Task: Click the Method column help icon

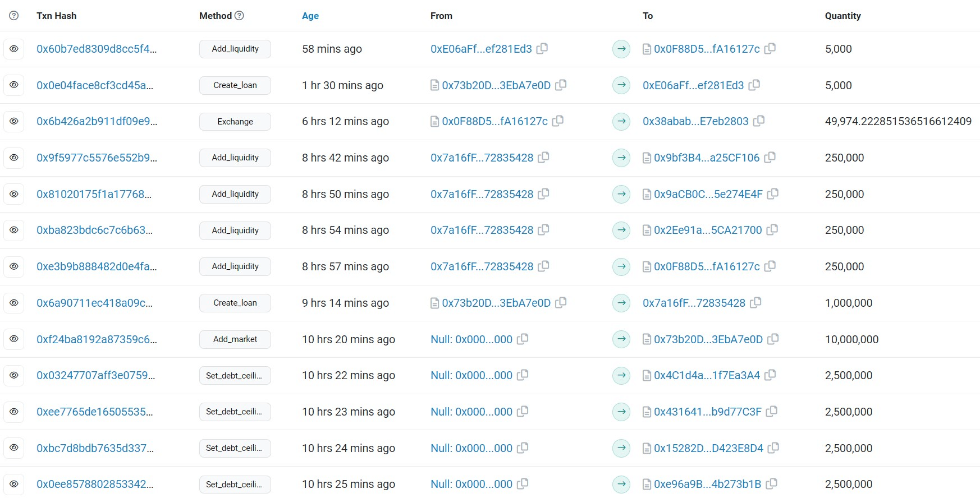Action: click(239, 16)
